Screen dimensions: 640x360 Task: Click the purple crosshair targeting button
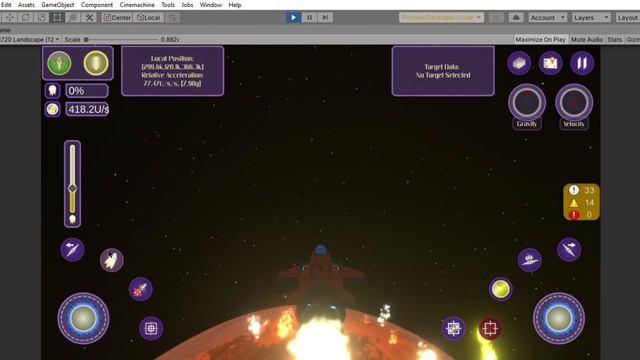point(453,328)
